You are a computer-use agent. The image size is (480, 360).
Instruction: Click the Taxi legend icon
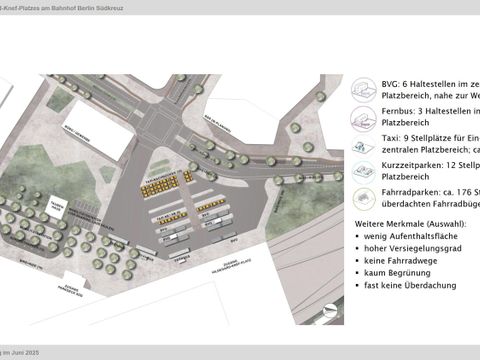364,145
